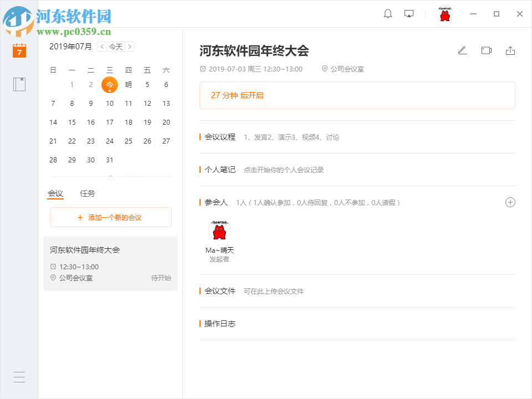Advance to the next month via right chevron
Image resolution: width=532 pixels, height=399 pixels.
tap(130, 47)
